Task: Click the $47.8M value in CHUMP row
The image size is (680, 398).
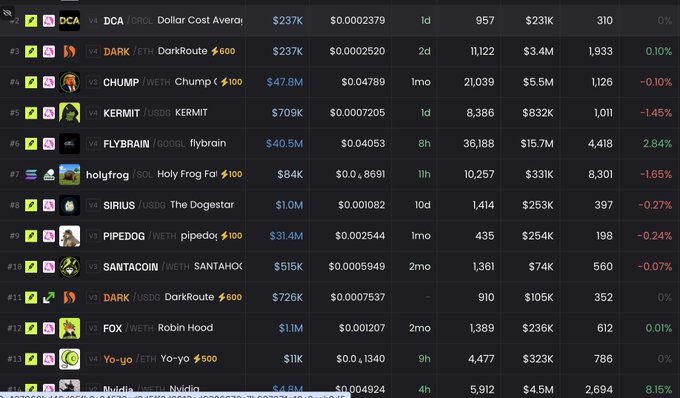Action: coord(285,82)
